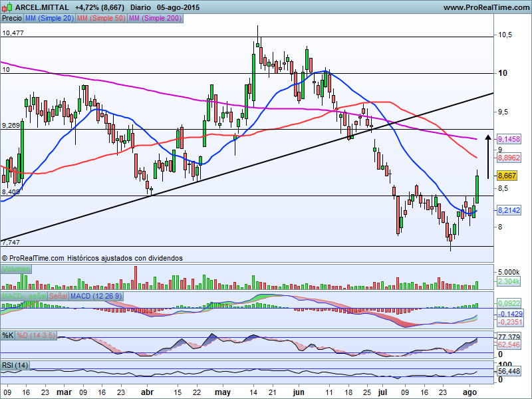Click the 10,5 price axis label
Viewport: 532px width, 399px height.
(505, 35)
